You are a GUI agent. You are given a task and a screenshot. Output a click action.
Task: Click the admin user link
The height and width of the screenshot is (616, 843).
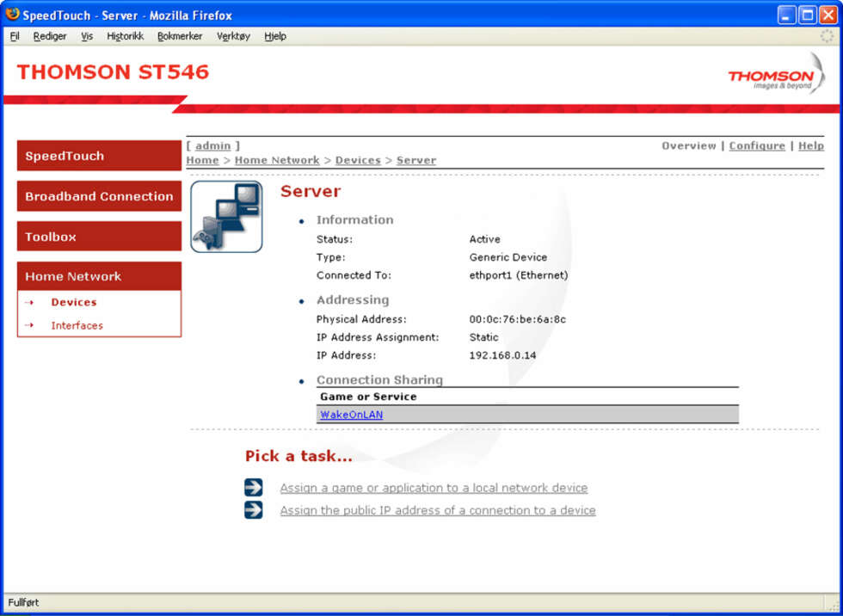click(x=213, y=145)
